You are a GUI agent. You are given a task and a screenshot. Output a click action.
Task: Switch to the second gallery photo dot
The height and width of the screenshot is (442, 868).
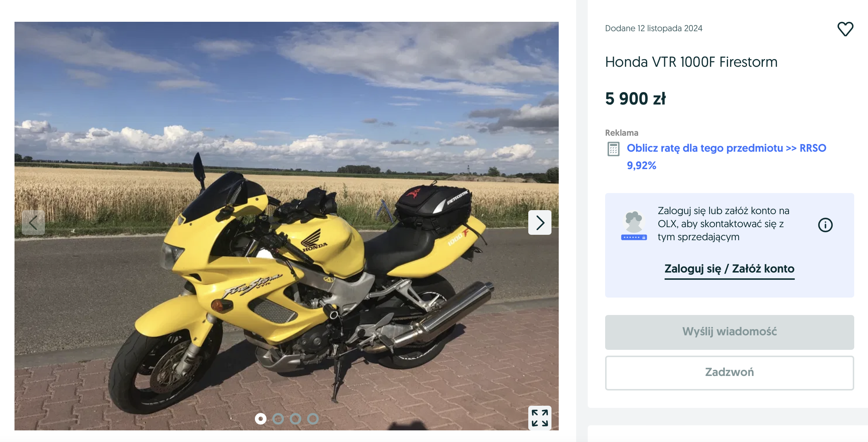click(278, 419)
